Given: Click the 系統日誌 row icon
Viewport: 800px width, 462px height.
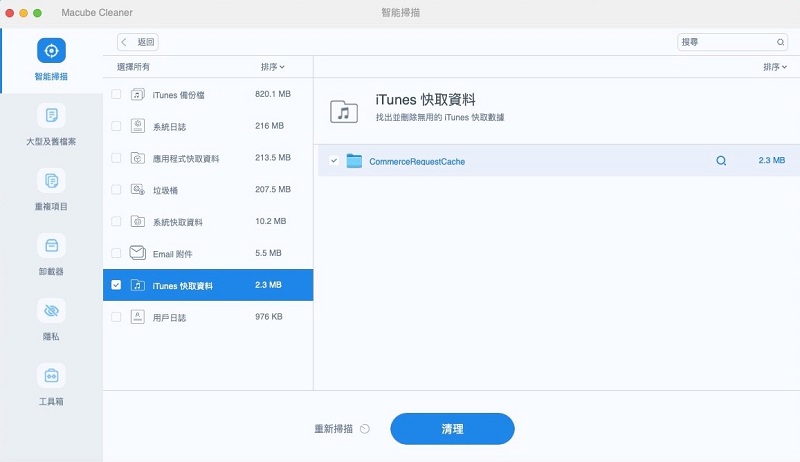Looking at the screenshot, I should (x=137, y=126).
